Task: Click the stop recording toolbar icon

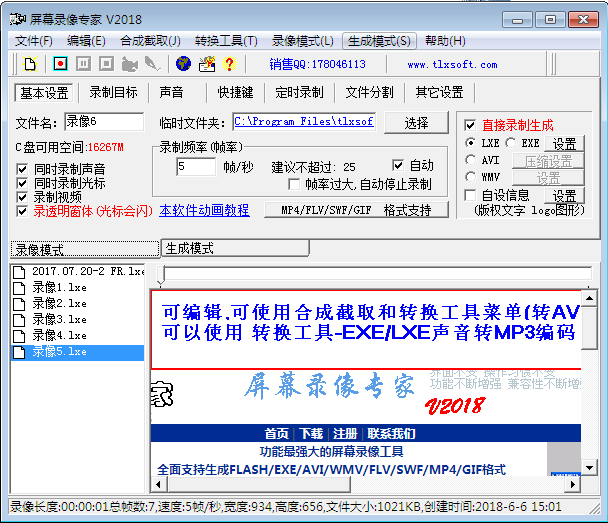Action: (106, 64)
